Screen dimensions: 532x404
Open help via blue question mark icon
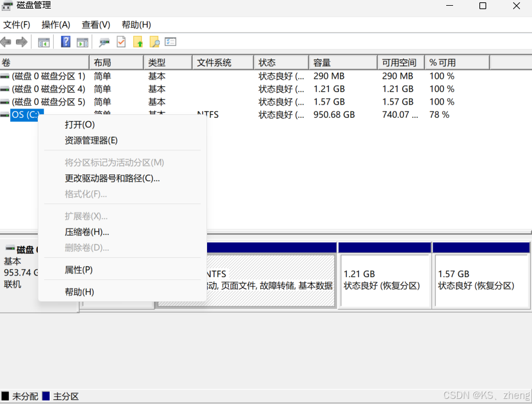[65, 42]
